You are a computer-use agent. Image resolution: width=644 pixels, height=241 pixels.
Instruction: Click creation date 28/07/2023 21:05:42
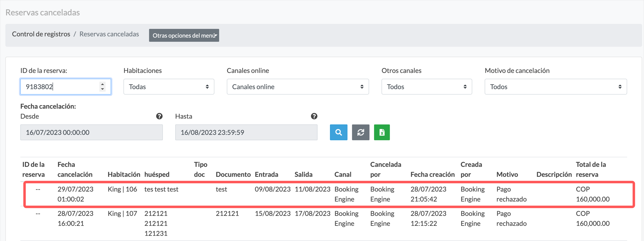click(428, 194)
